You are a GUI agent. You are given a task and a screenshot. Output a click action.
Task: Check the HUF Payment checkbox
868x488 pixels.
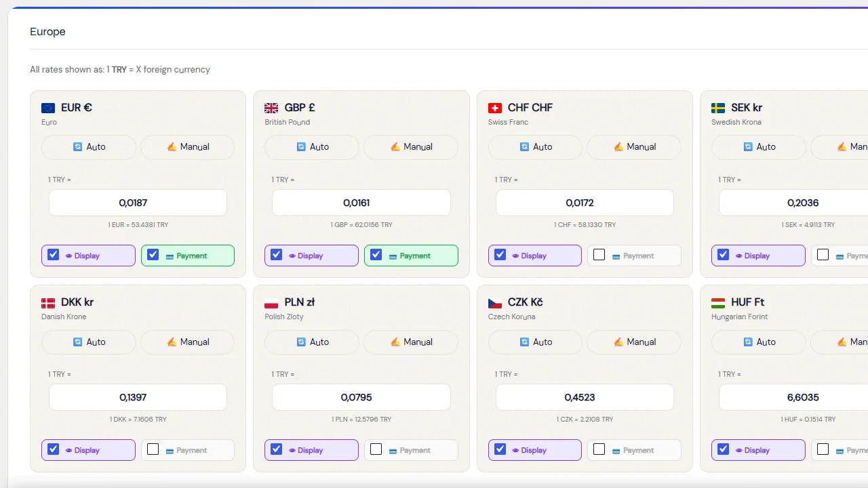point(823,449)
